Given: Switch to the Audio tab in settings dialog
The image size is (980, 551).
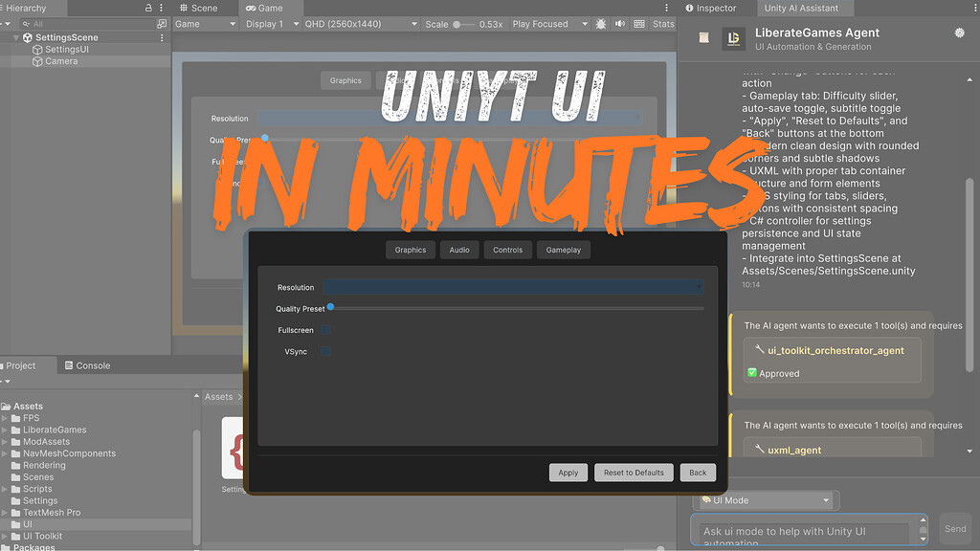Looking at the screenshot, I should click(459, 250).
